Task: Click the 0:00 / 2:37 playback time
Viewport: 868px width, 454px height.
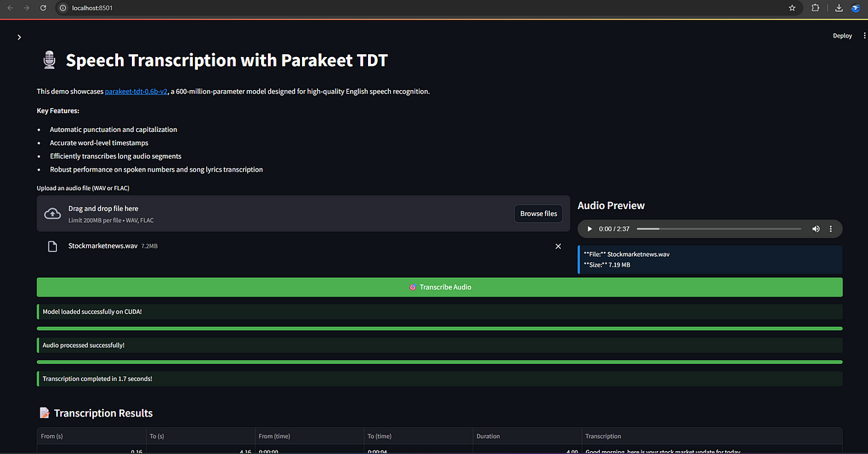Action: (615, 228)
